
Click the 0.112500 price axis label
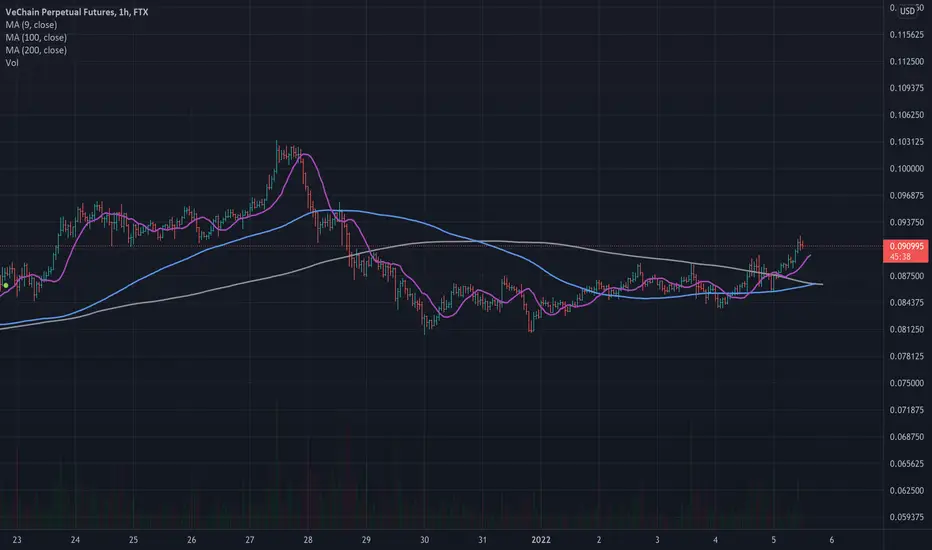point(906,61)
